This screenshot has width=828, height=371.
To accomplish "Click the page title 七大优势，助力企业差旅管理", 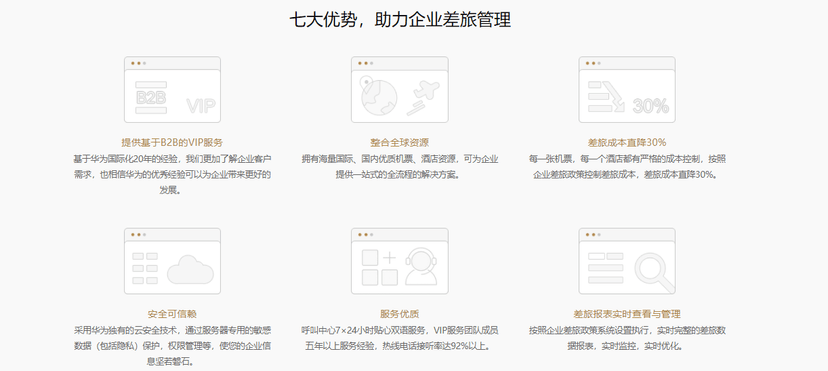I will point(400,20).
